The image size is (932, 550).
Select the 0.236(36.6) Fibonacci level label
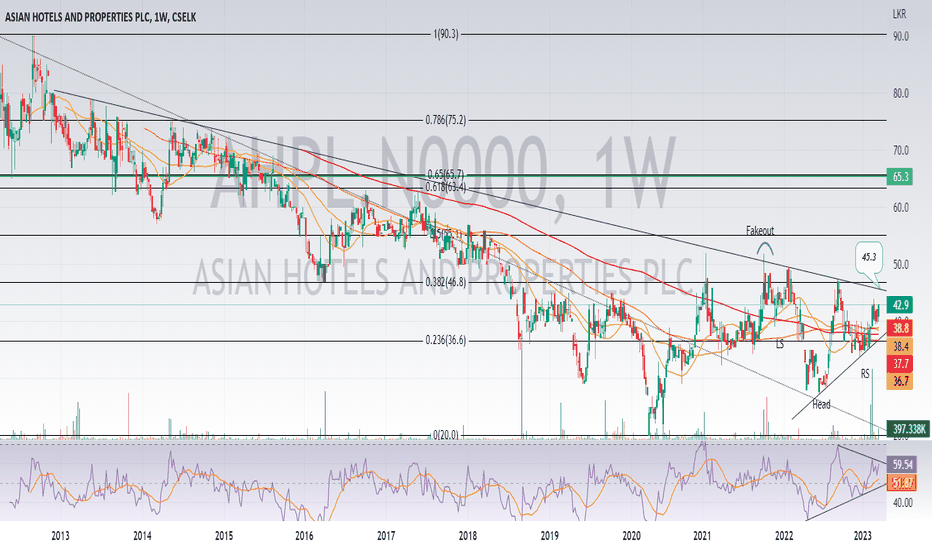coord(446,340)
